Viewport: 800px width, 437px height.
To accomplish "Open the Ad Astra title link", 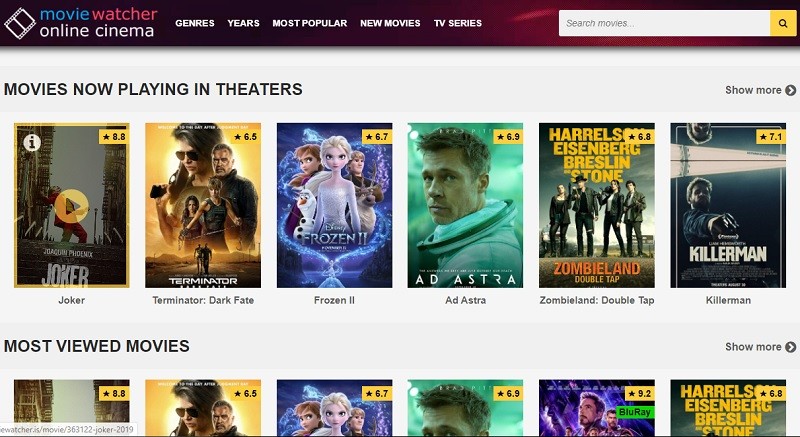I will 465,300.
